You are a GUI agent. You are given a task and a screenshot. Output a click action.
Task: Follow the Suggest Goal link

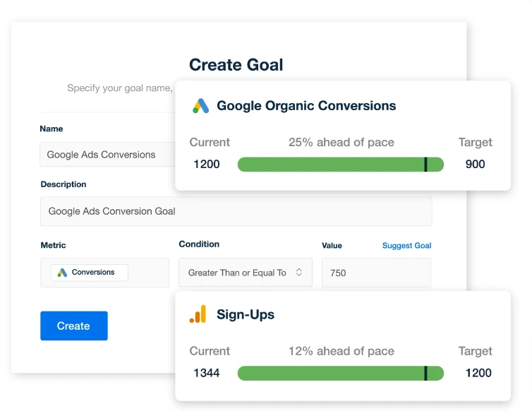point(406,246)
